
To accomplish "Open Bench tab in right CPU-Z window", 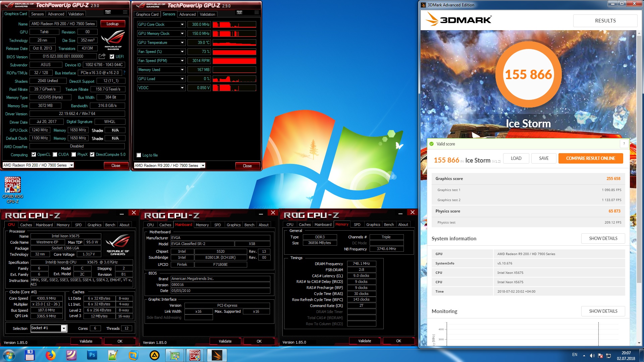I will 389,225.
